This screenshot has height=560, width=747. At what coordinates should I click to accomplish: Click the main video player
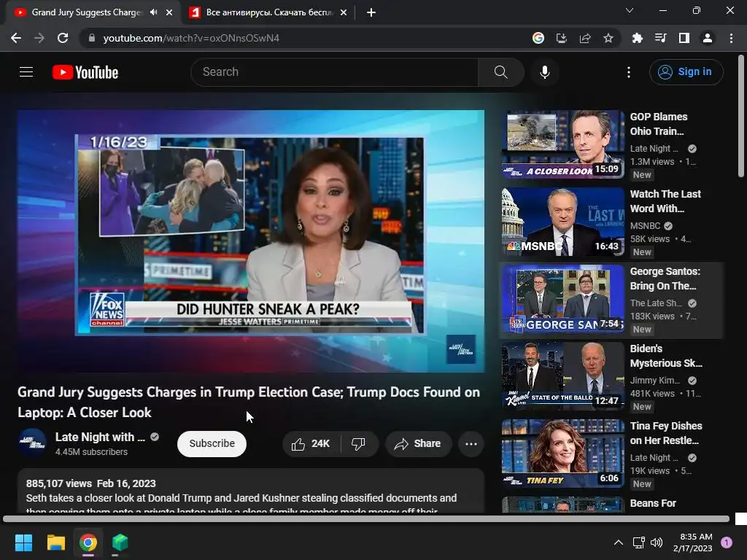click(x=251, y=241)
